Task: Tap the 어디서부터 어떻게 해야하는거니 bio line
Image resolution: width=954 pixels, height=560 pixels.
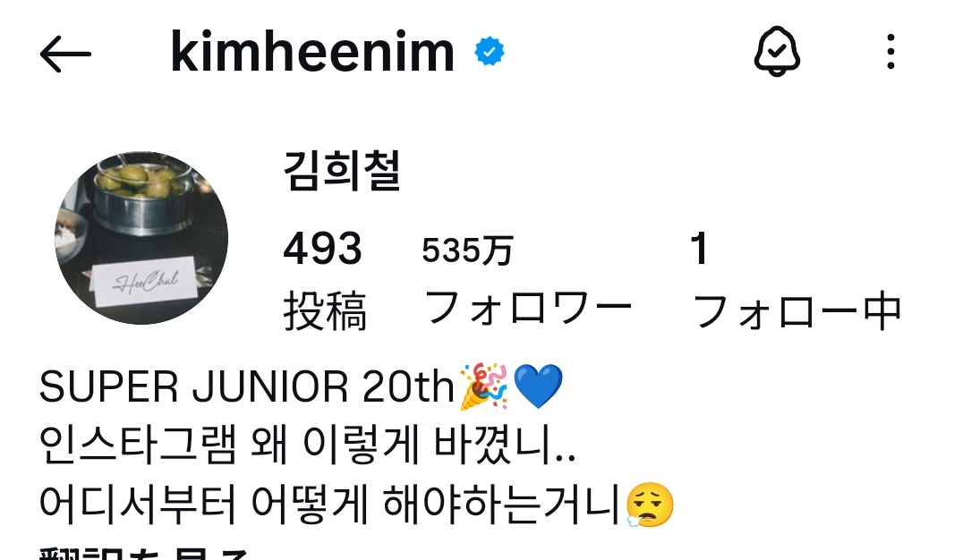Action: click(356, 504)
